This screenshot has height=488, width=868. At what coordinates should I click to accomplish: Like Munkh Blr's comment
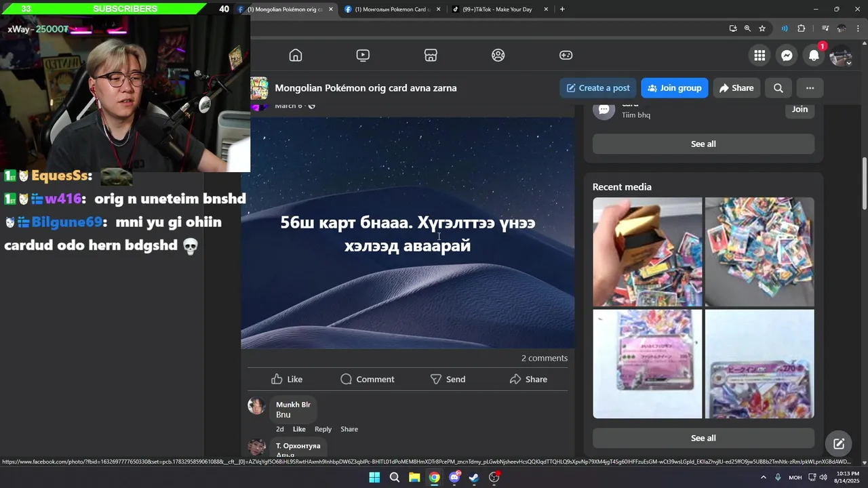point(299,429)
